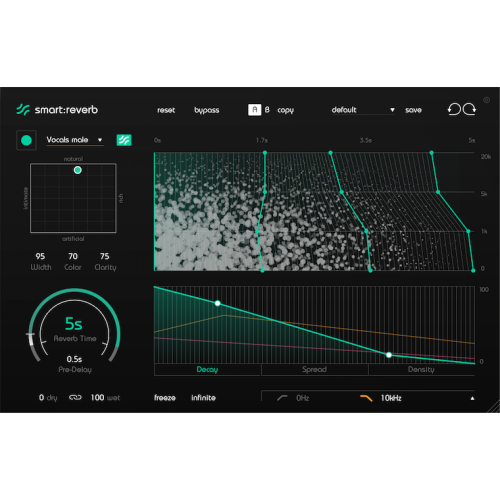Click the Width value 95
The image size is (500, 500).
coord(40,256)
